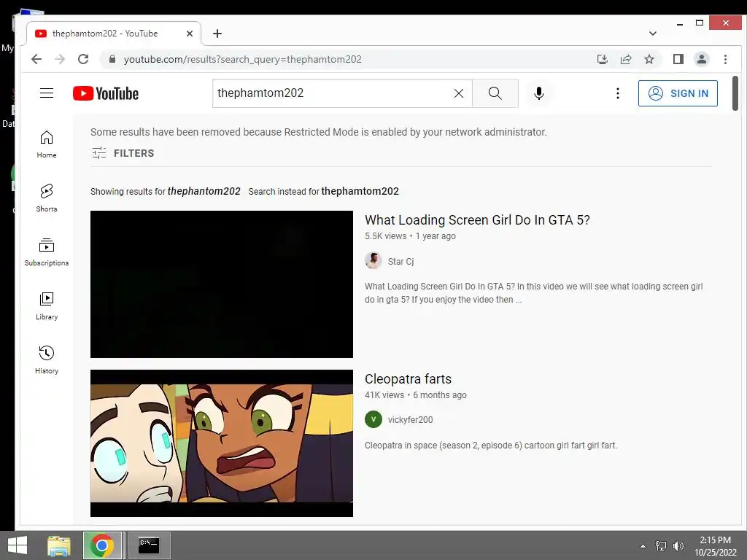The width and height of the screenshot is (747, 560).
Task: Open File Explorer from the taskbar
Action: click(59, 545)
